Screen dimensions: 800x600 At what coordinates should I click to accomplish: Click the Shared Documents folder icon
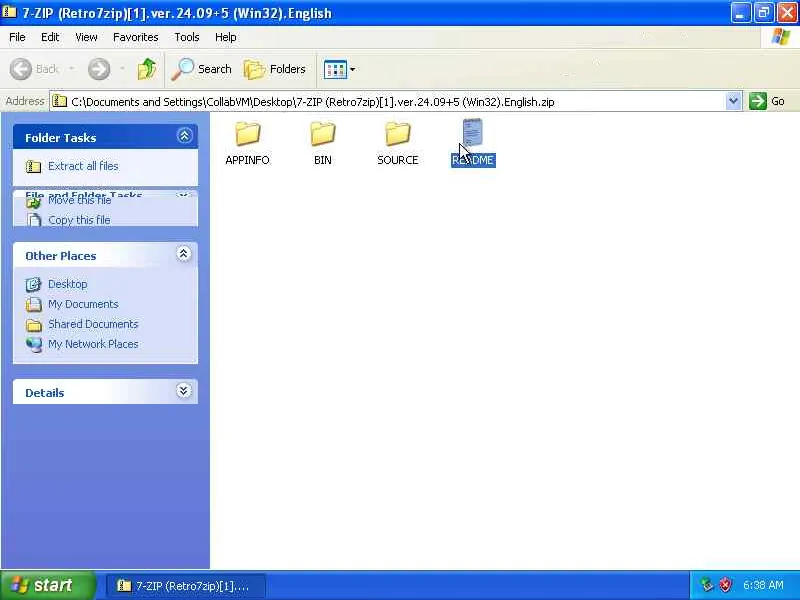point(34,324)
